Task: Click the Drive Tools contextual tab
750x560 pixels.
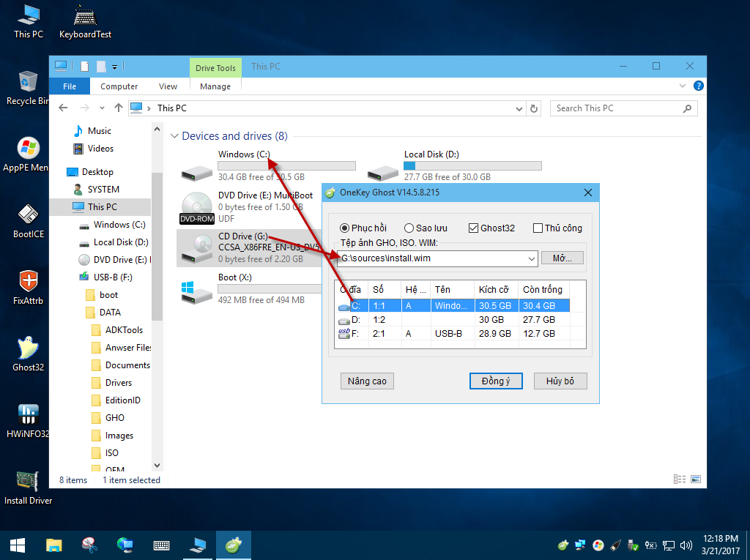Action: coord(216,68)
